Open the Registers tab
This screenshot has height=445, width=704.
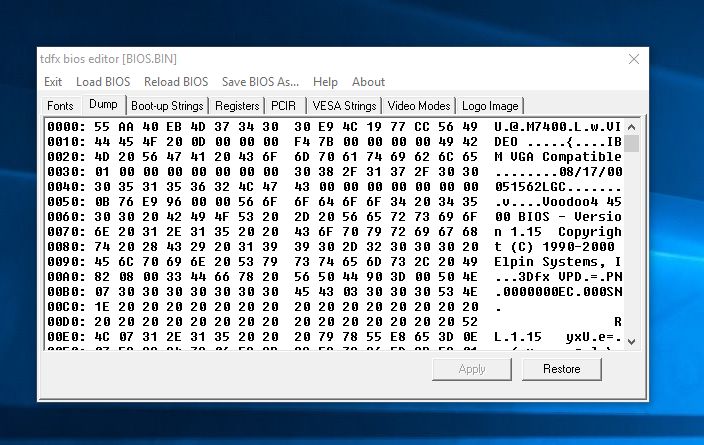(237, 106)
